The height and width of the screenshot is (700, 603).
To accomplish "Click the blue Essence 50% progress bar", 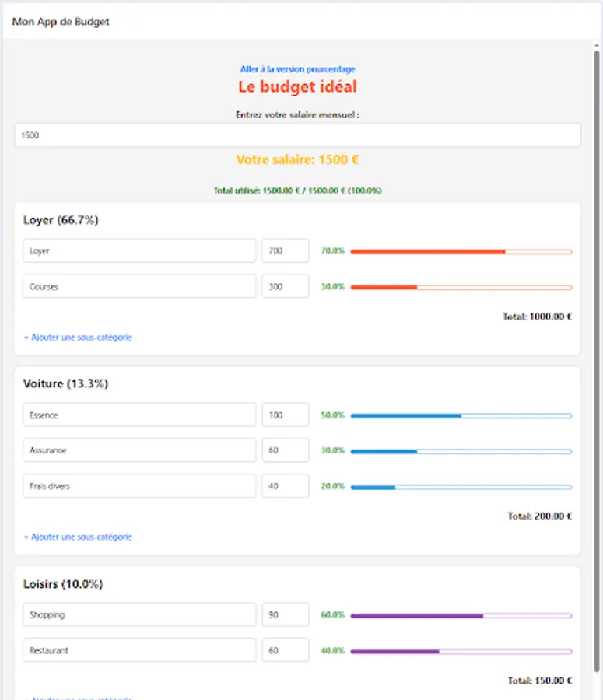I will (x=461, y=415).
